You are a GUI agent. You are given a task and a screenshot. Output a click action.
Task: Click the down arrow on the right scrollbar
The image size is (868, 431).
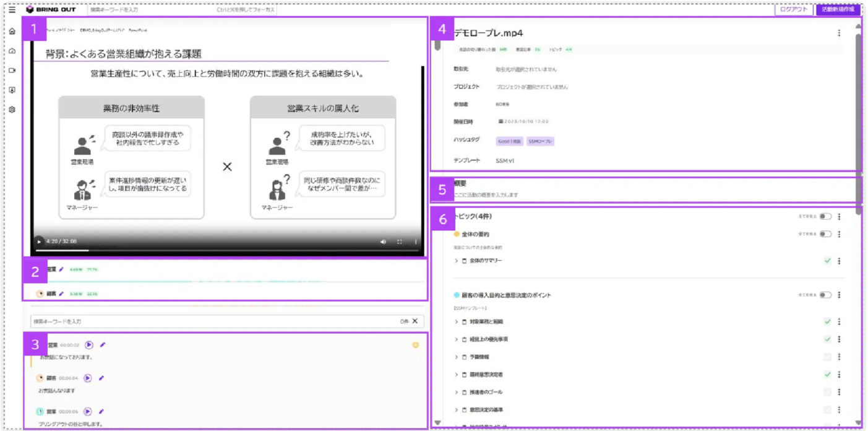(858, 423)
